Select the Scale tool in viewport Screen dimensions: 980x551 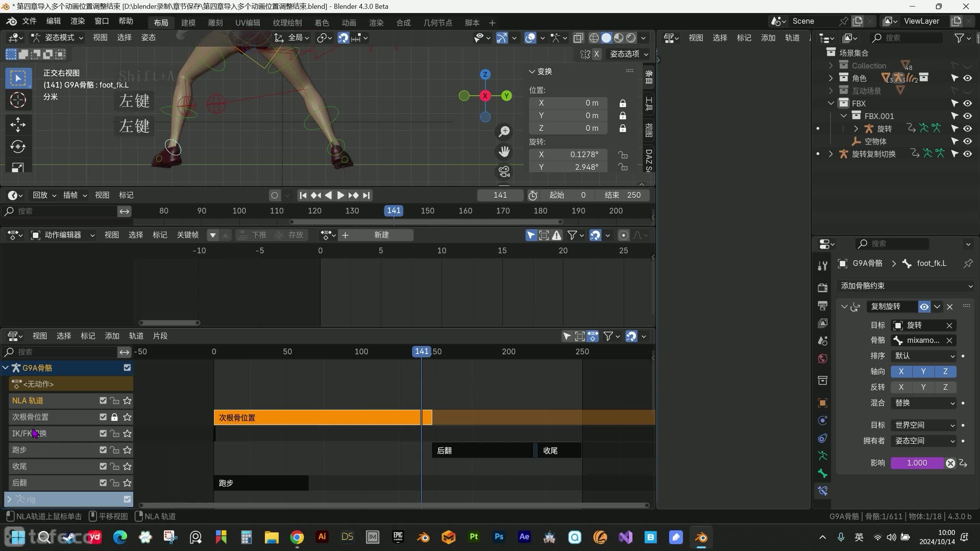click(18, 168)
